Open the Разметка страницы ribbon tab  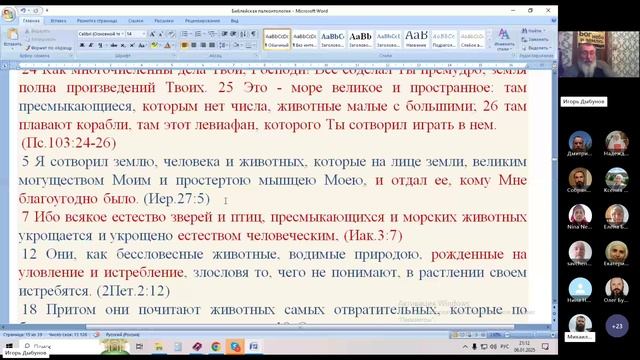[97, 20]
